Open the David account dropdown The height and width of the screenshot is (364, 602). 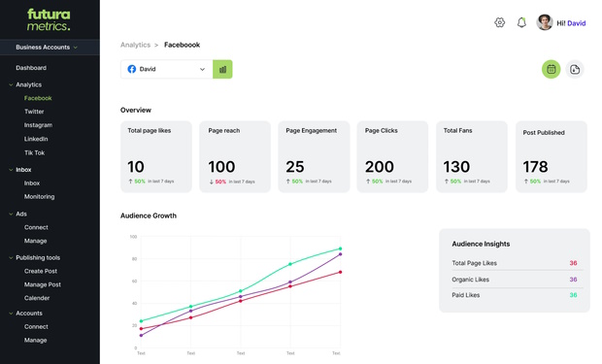coord(167,70)
